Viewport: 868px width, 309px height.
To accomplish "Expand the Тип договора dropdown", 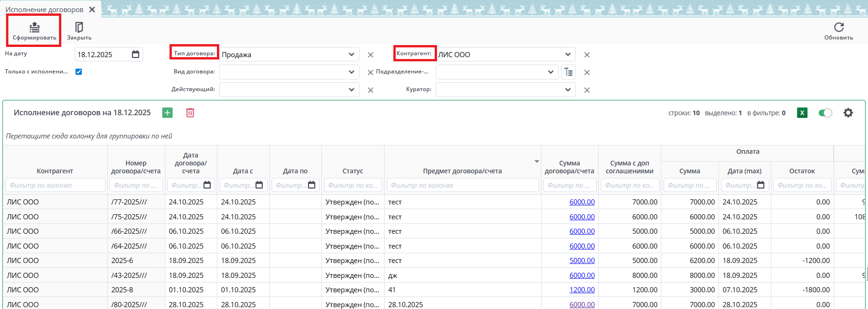I will pos(352,54).
